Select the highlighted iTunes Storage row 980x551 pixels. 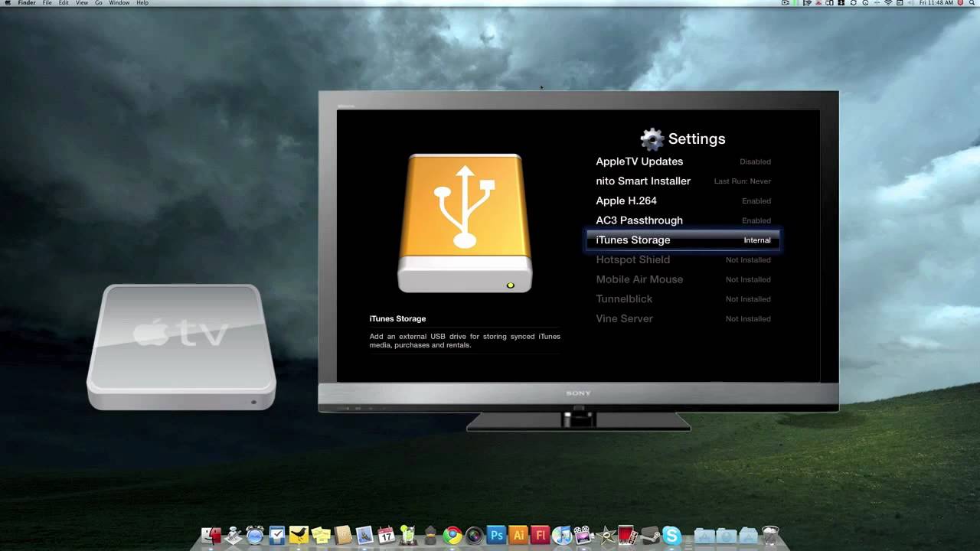(683, 240)
